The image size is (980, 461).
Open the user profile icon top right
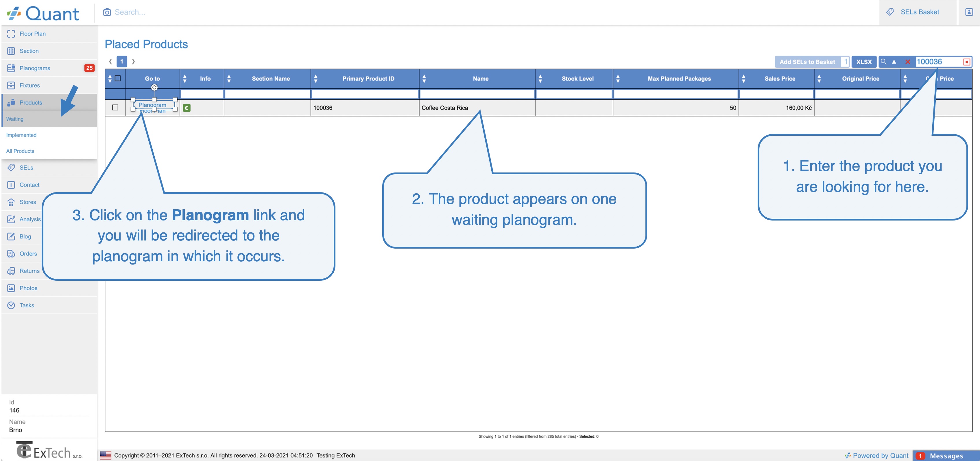(969, 12)
